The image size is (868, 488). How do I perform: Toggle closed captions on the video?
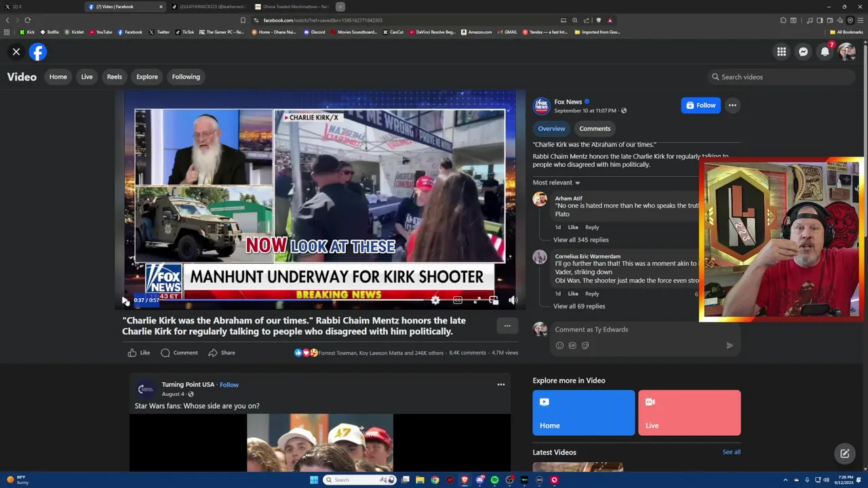(x=458, y=300)
